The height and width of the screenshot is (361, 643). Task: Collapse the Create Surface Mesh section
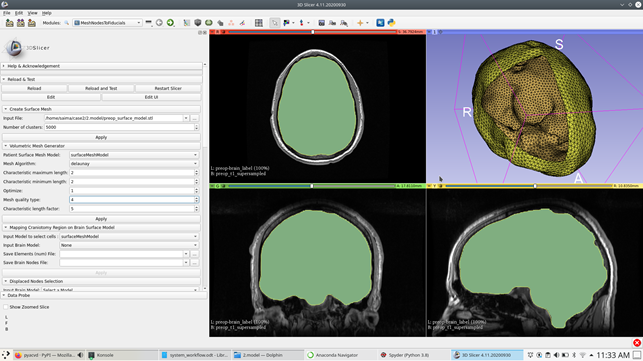pyautogui.click(x=101, y=109)
